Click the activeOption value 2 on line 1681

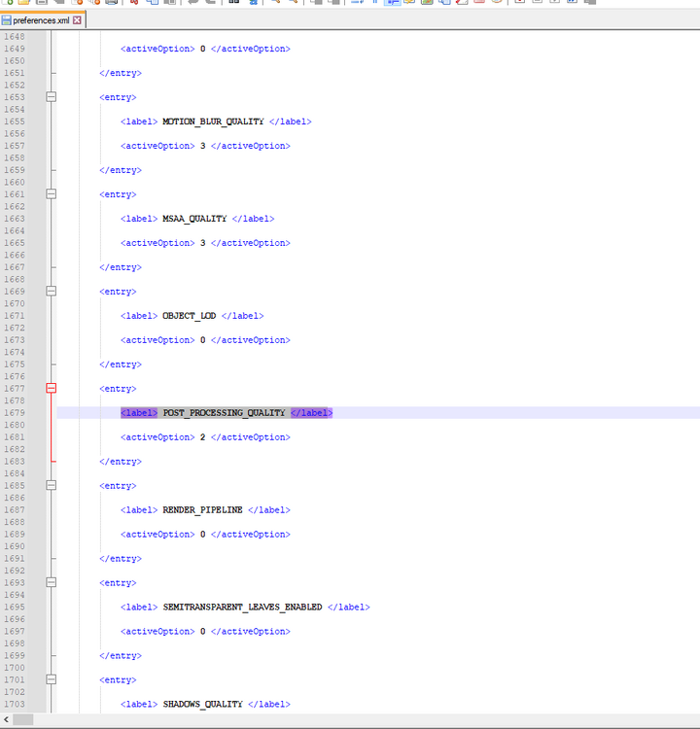pyautogui.click(x=203, y=437)
